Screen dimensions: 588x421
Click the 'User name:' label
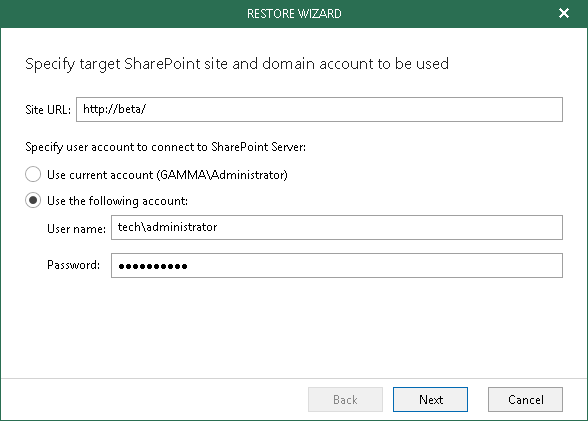76,229
